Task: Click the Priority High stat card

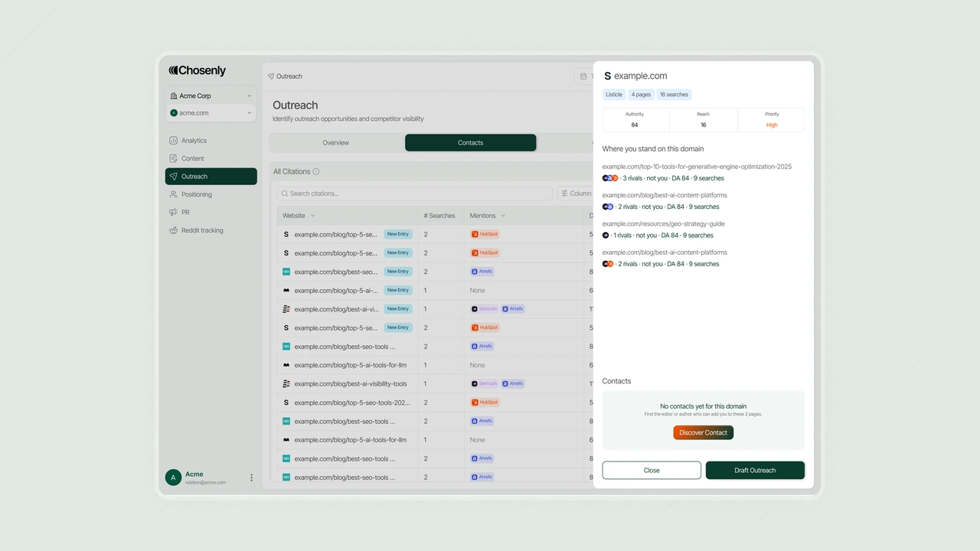Action: (772, 119)
